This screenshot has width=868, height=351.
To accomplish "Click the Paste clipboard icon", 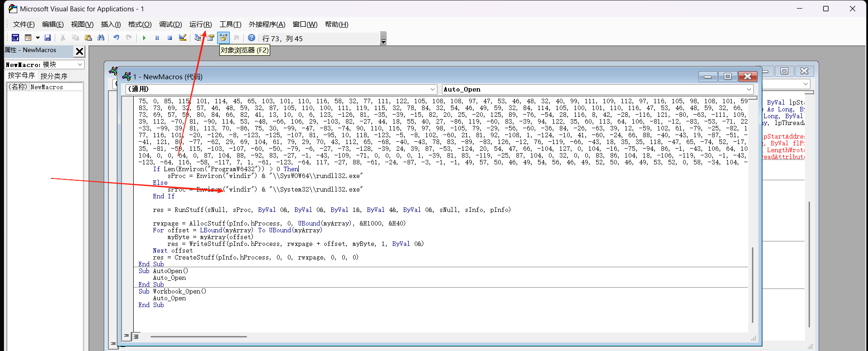I will (88, 38).
